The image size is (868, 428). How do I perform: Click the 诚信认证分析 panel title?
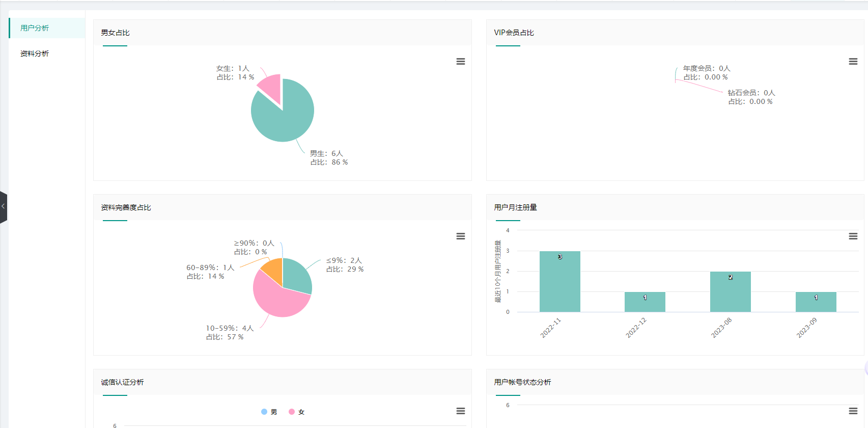point(122,382)
